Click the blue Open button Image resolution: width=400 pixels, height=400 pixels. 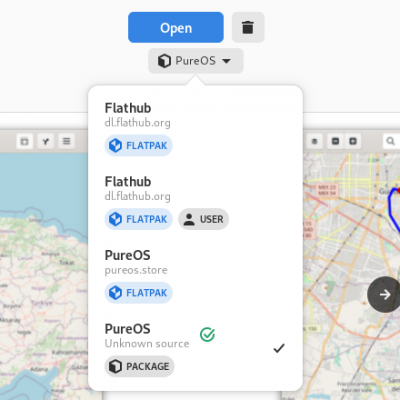(x=176, y=27)
